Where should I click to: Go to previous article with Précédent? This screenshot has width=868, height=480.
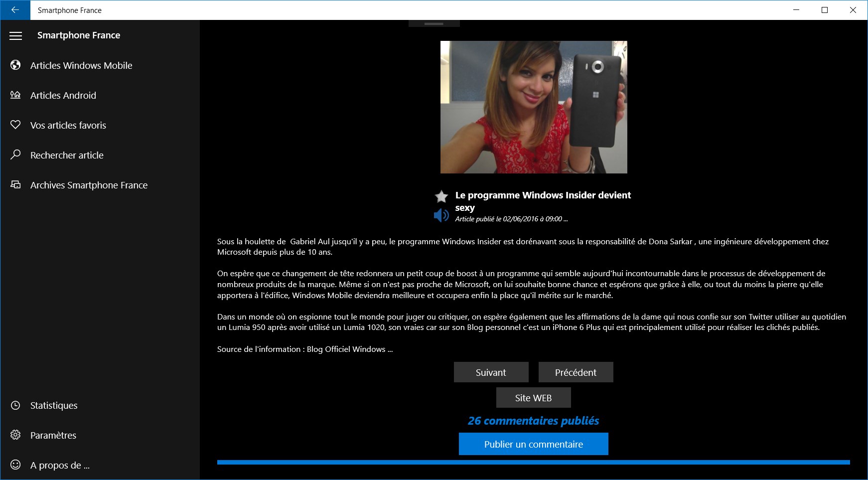[576, 372]
